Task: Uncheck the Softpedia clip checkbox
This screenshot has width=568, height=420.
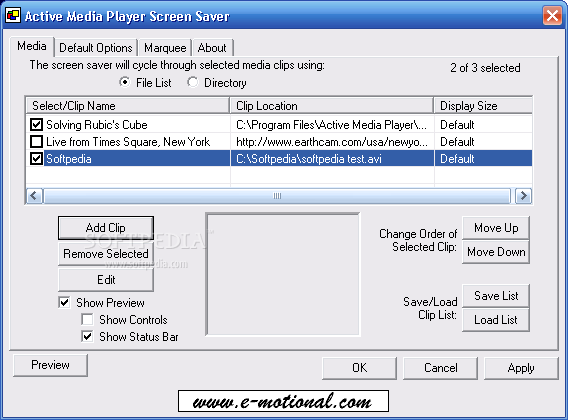Action: point(36,159)
